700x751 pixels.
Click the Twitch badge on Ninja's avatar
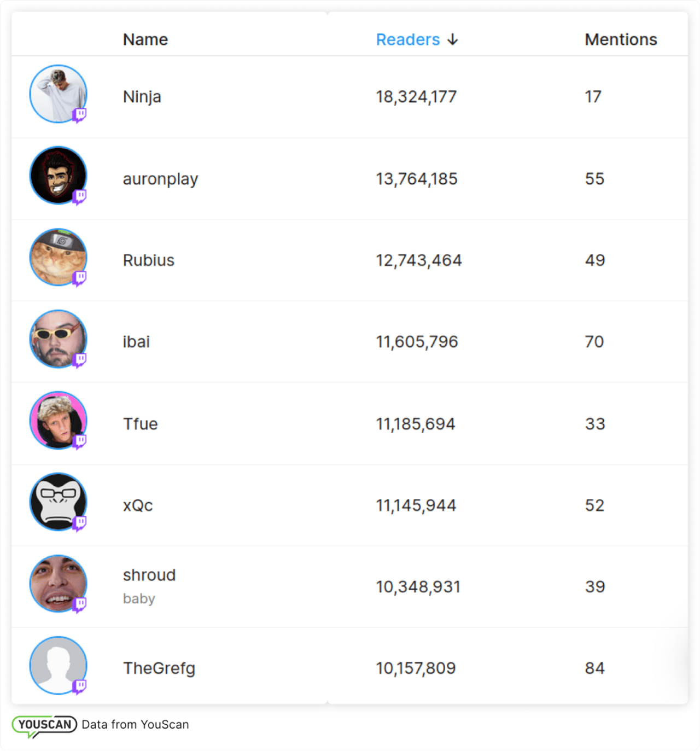(x=80, y=113)
